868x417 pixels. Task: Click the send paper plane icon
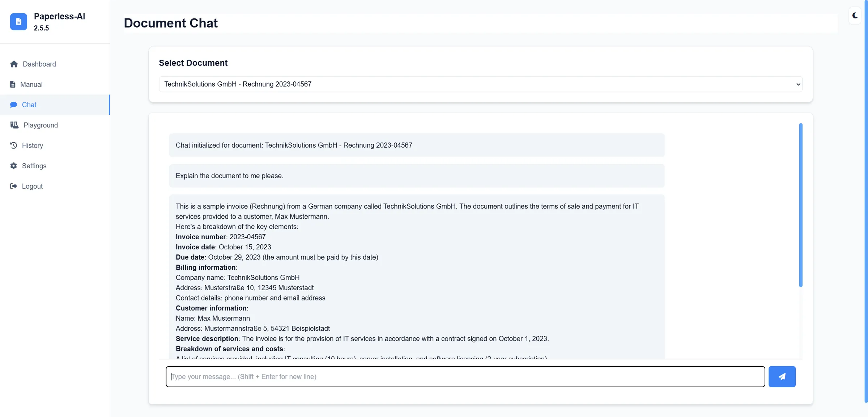(x=782, y=376)
